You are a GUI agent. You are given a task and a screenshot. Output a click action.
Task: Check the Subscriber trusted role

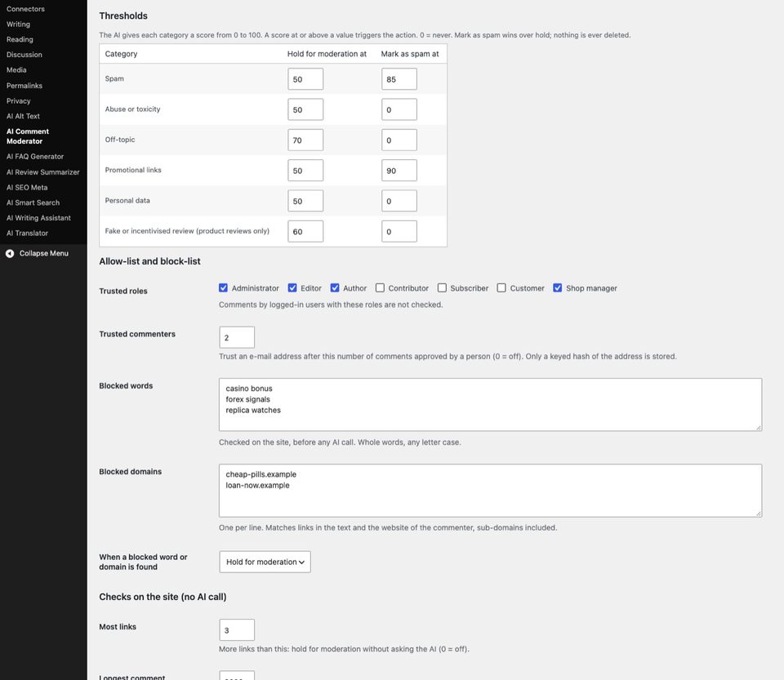[x=442, y=288]
